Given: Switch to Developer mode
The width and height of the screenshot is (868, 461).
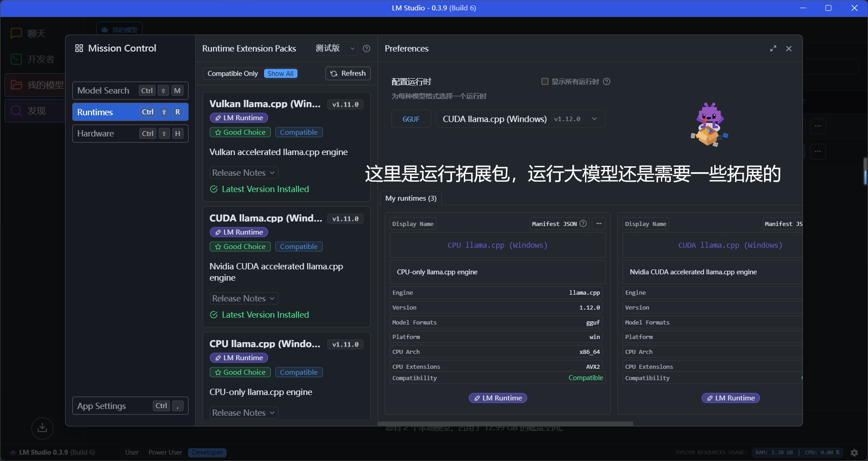Looking at the screenshot, I should click(207, 452).
